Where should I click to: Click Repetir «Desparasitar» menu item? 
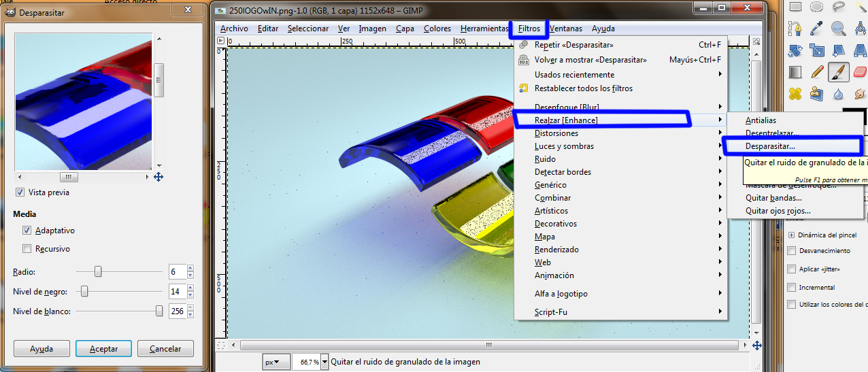tap(620, 45)
